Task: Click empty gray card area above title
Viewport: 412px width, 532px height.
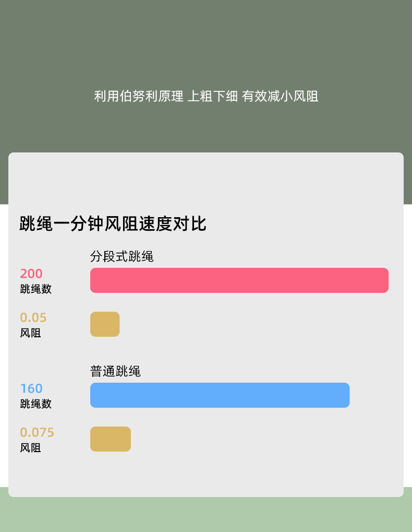Action: pyautogui.click(x=206, y=180)
